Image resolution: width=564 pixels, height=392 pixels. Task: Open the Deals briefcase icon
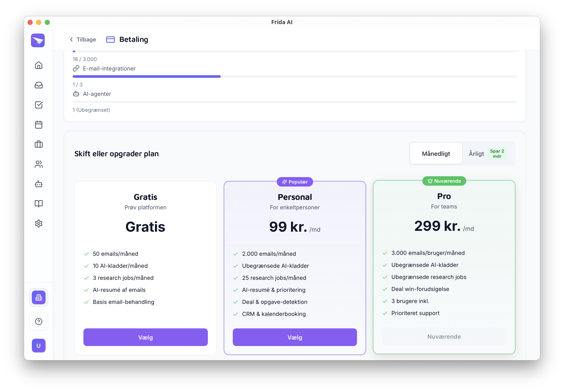point(38,144)
